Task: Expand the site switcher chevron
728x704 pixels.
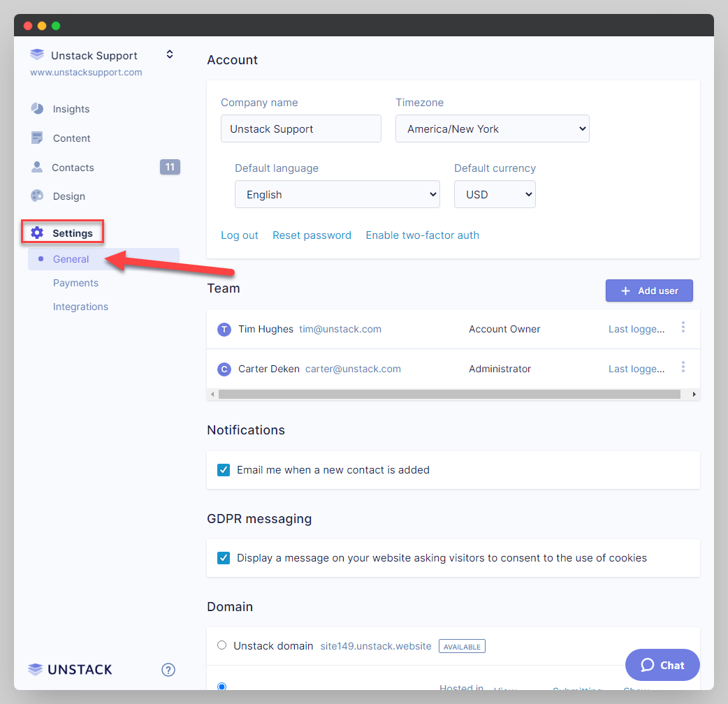Action: [x=170, y=54]
